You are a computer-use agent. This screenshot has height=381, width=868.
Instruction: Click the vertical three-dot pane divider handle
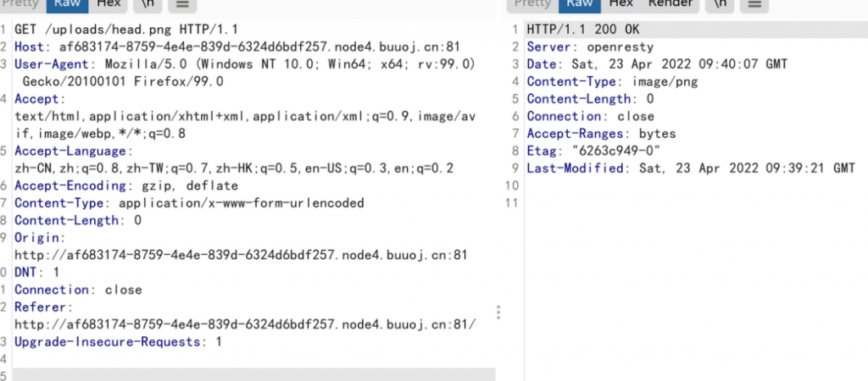(x=498, y=312)
